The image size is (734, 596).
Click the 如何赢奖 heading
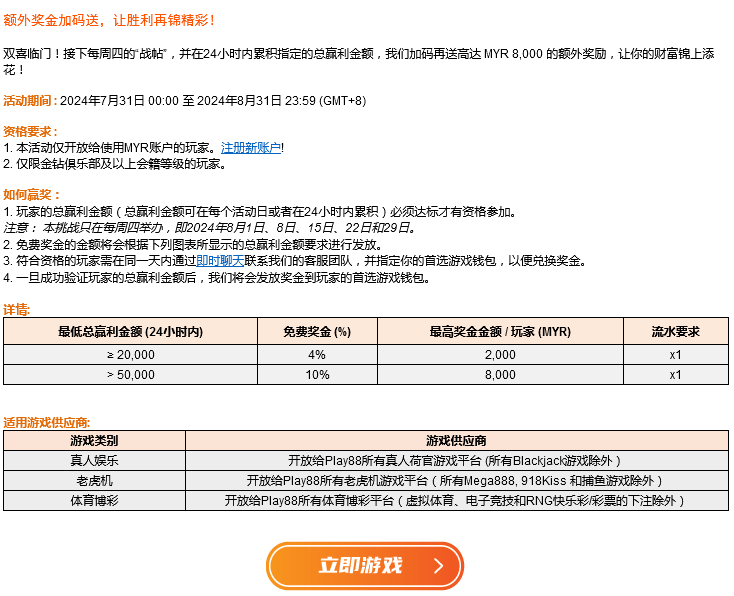[31, 195]
